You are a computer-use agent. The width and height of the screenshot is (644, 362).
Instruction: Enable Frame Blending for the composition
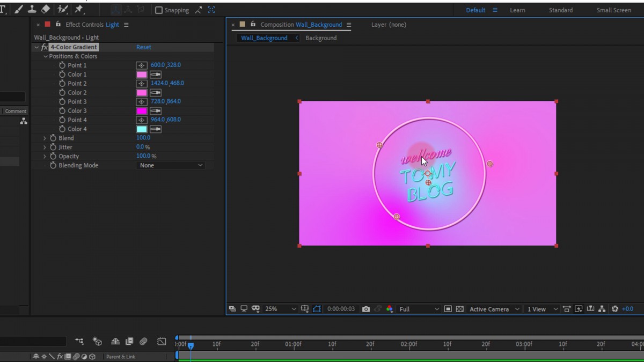pyautogui.click(x=129, y=341)
